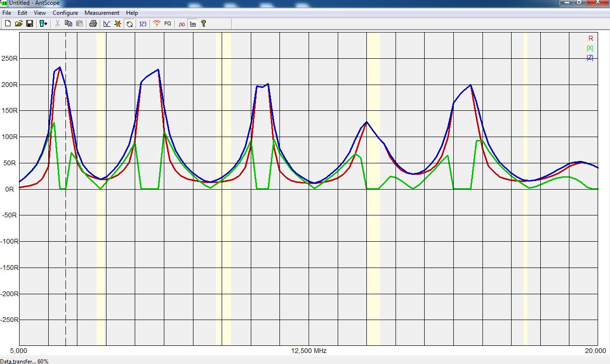Click the antenna icon in the toolbar

(156, 23)
